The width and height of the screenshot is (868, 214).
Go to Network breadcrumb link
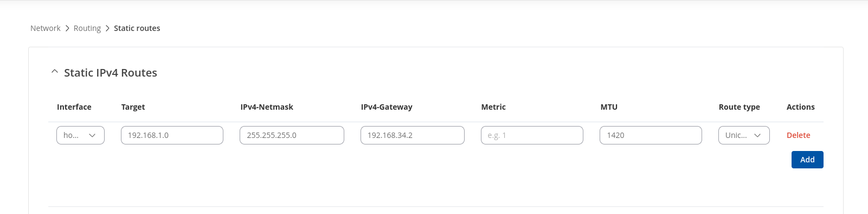[46, 28]
